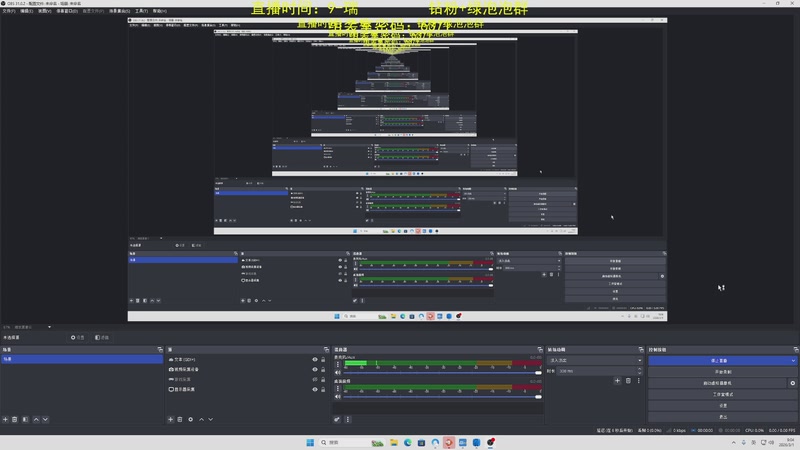Open the Tools menu
Image resolution: width=800 pixels, height=450 pixels.
coord(141,11)
